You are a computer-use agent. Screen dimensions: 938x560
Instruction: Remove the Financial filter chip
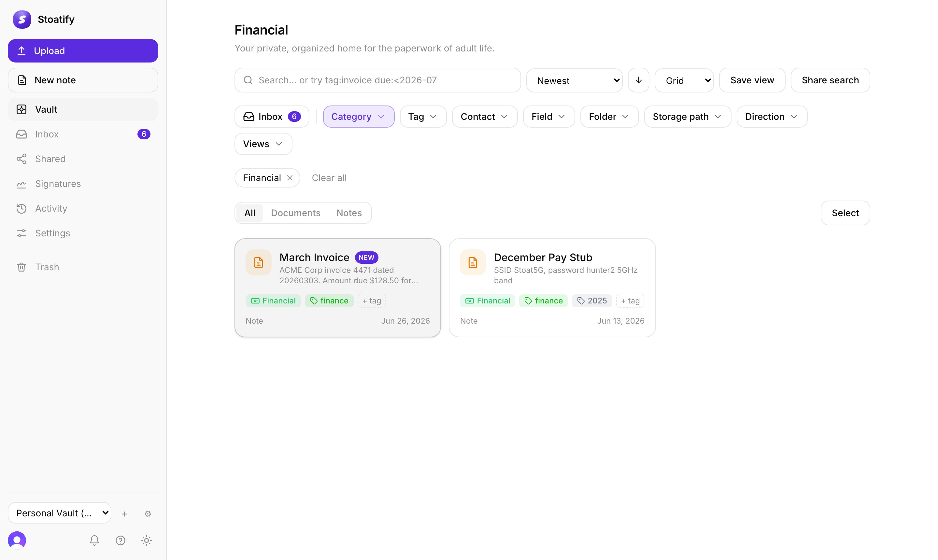[x=290, y=178]
